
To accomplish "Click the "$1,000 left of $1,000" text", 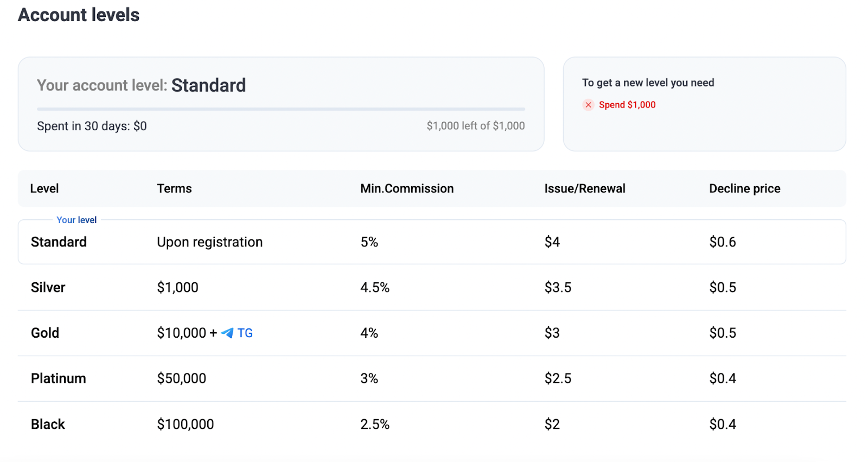I will tap(475, 126).
